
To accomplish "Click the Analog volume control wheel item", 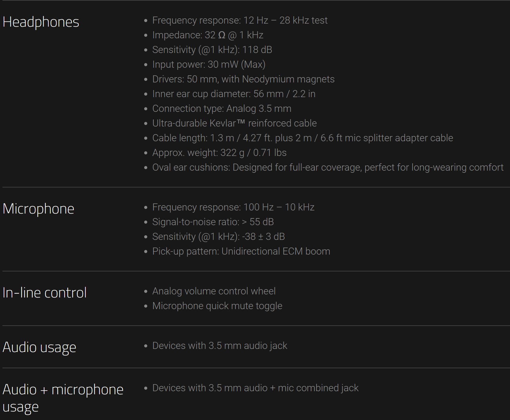I will pyautogui.click(x=214, y=291).
